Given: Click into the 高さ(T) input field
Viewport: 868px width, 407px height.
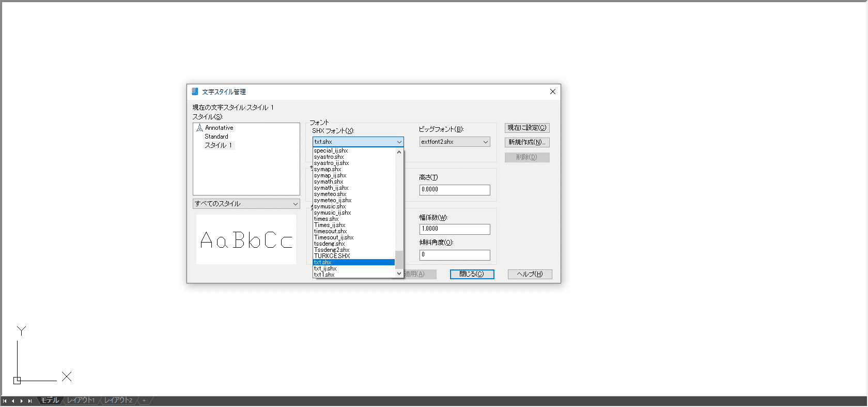Looking at the screenshot, I should tap(455, 190).
